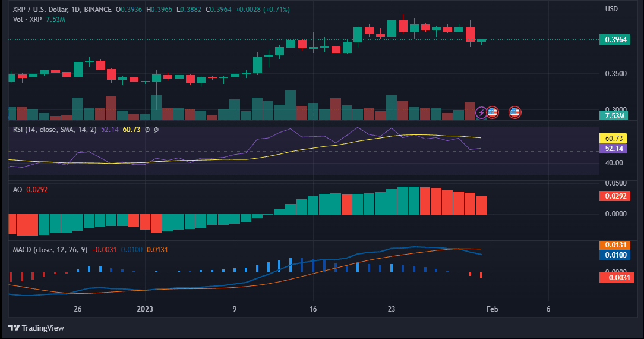Viewport: 644px width, 339px height.
Task: Click the 0.0000 AO axis level
Action: coord(615,214)
